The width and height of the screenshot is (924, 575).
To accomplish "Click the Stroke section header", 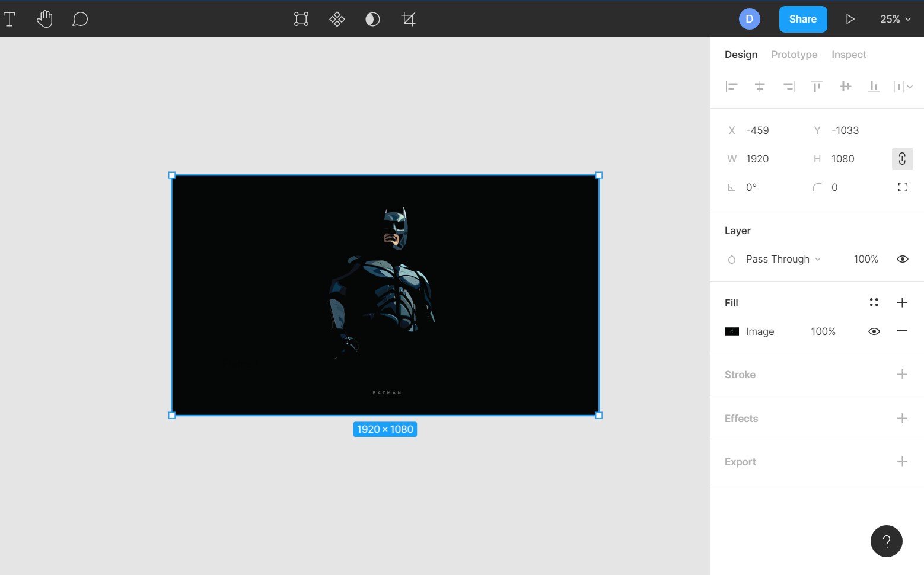I will [740, 375].
